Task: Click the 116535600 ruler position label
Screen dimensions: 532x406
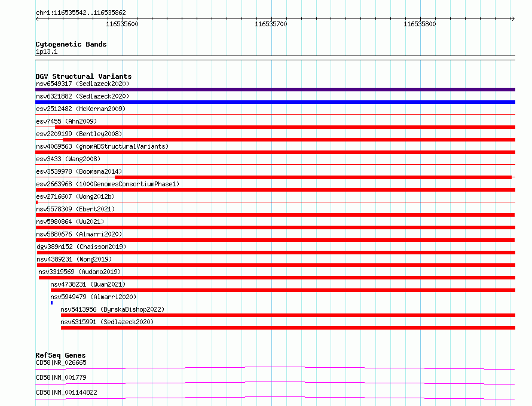Action: pyautogui.click(x=122, y=24)
